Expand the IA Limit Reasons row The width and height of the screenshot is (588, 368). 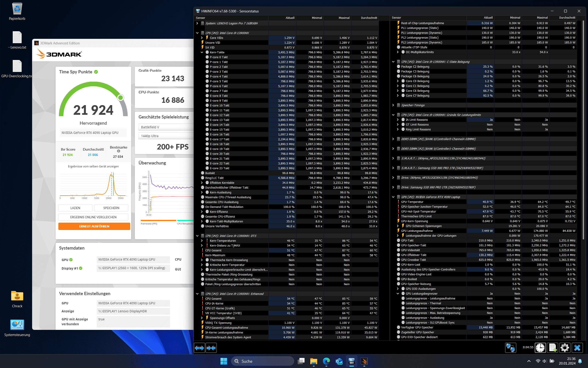pos(398,120)
